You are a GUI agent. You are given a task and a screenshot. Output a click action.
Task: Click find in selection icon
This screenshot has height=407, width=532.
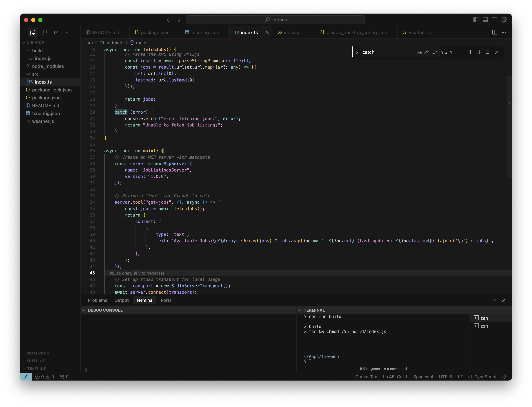coord(488,52)
